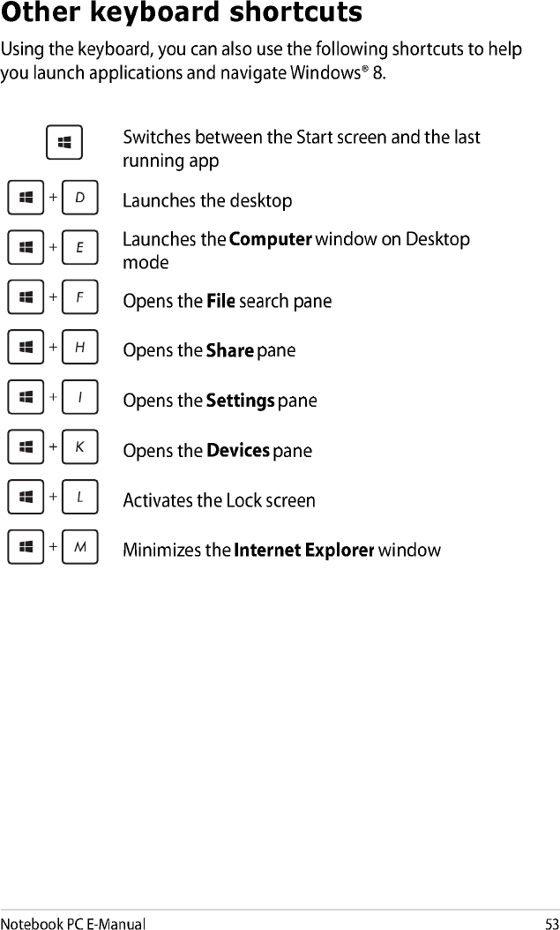Click the K key icon
560x930 pixels.
tap(79, 446)
